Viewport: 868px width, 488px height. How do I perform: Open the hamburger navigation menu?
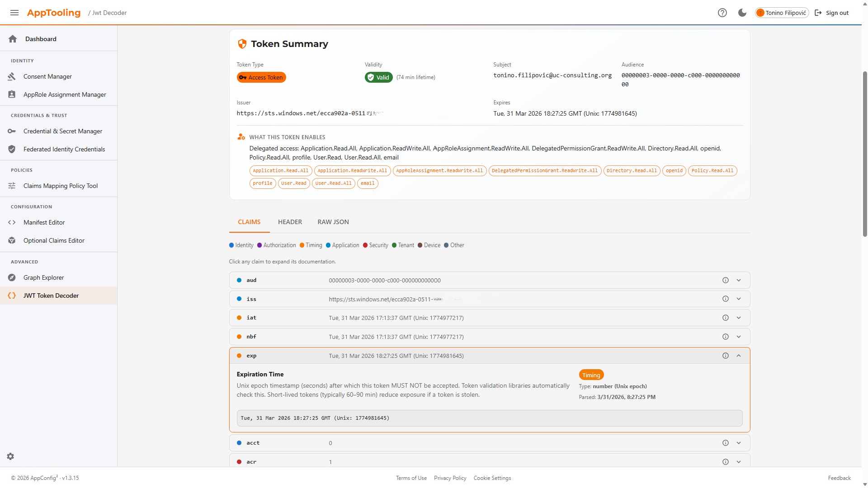point(14,13)
